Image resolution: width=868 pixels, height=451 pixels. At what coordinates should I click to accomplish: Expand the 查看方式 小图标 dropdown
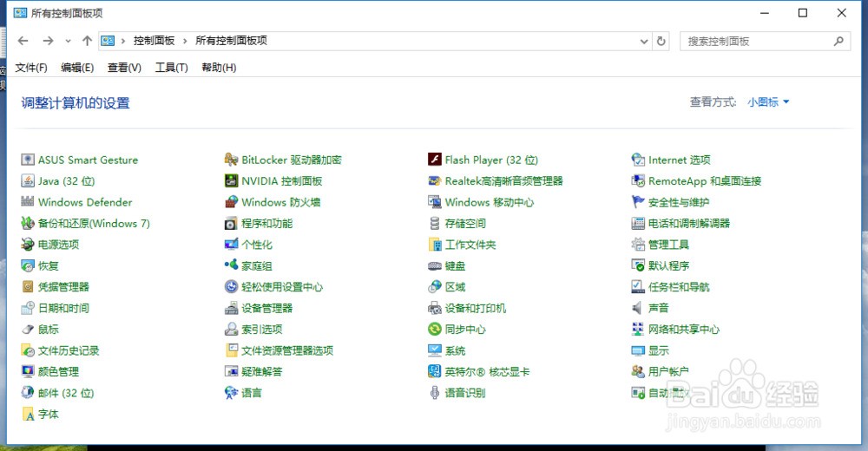coord(768,102)
